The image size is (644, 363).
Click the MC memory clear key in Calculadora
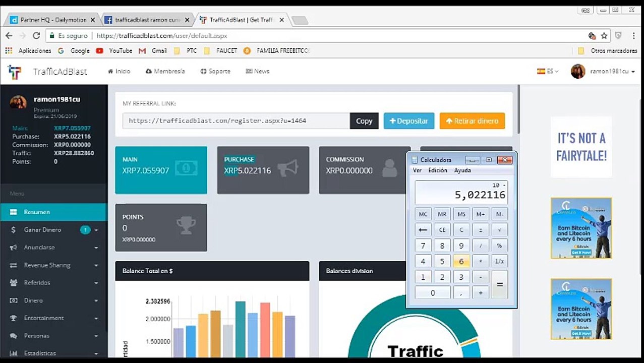tap(423, 214)
